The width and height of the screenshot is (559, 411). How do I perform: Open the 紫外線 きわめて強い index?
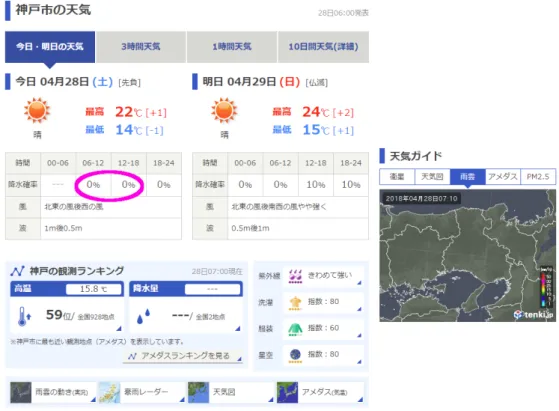coord(323,276)
